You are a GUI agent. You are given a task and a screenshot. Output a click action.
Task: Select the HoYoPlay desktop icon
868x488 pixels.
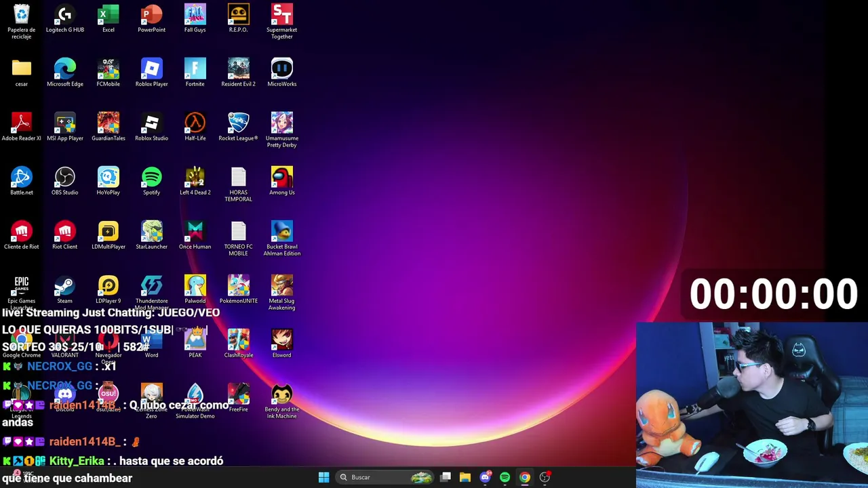tap(108, 182)
